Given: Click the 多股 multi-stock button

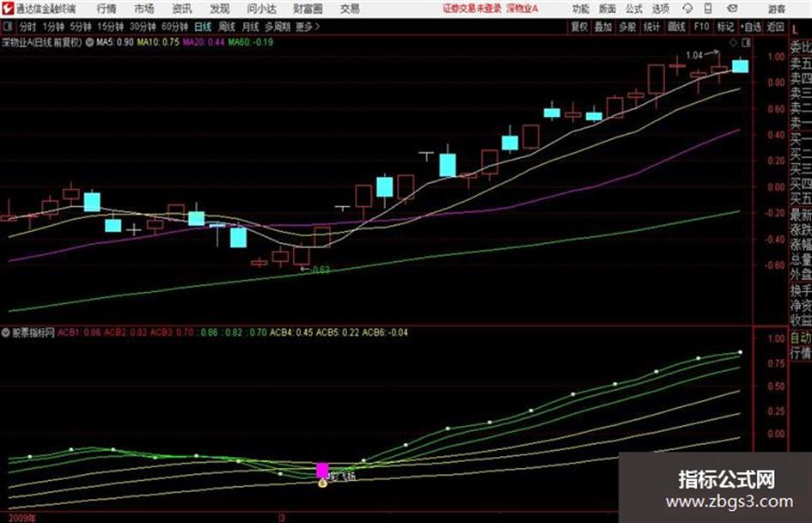Looking at the screenshot, I should tap(627, 27).
